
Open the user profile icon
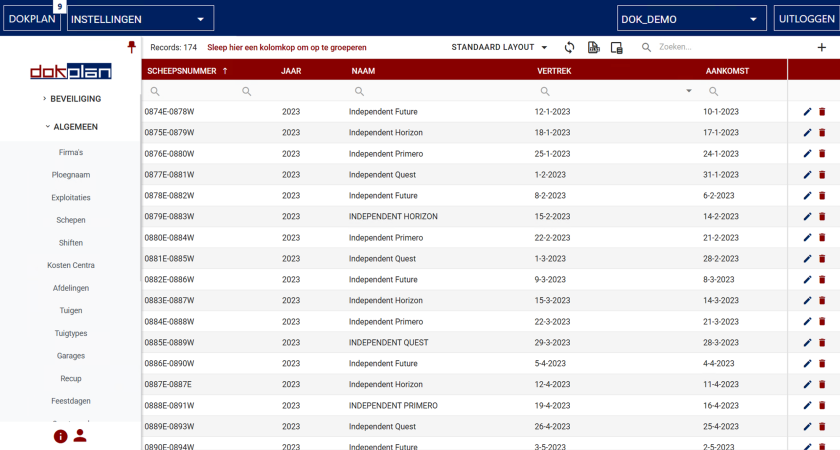pos(80,436)
